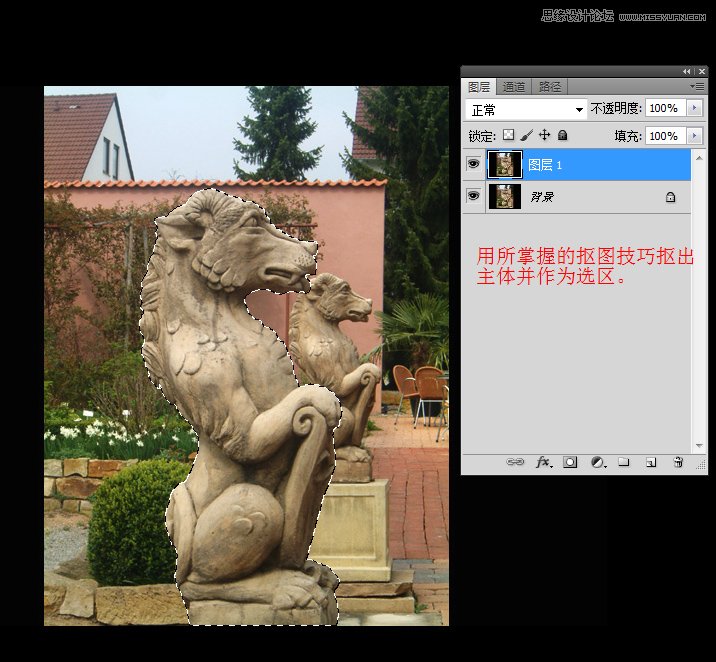Select 背景 layer thumbnail
The width and height of the screenshot is (716, 662).
(505, 196)
